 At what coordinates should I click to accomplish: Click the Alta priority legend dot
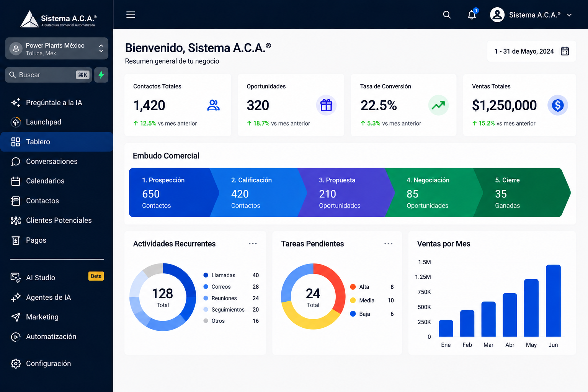(353, 287)
